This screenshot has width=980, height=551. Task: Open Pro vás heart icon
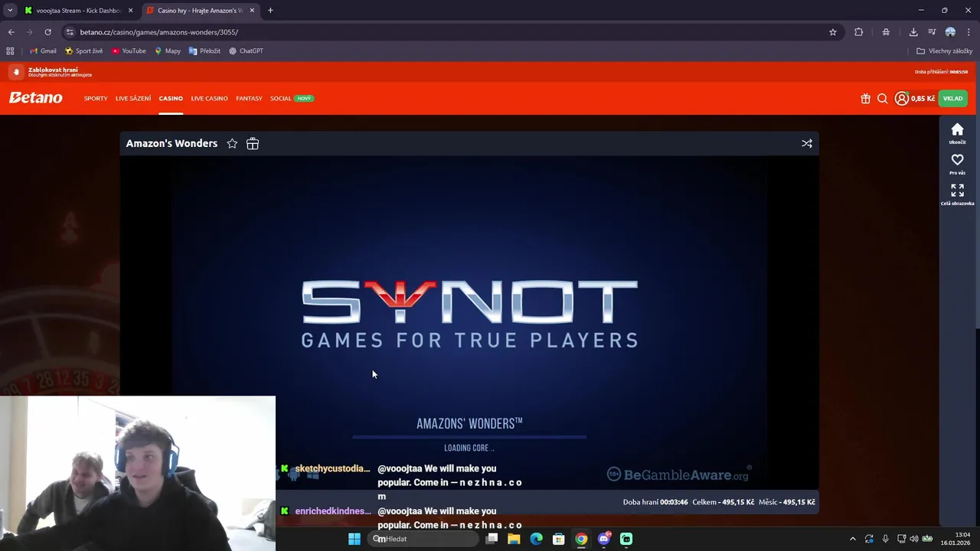pyautogui.click(x=957, y=164)
